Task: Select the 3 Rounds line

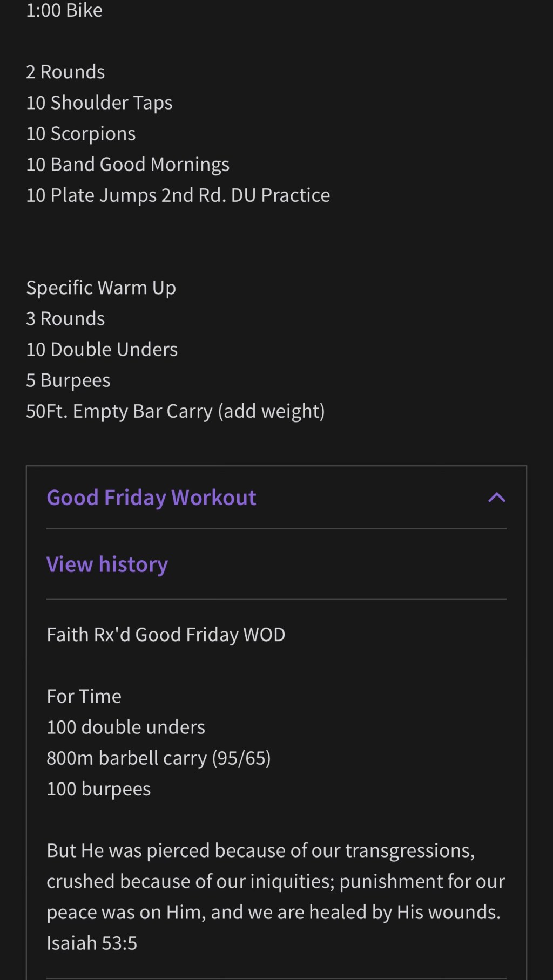Action: [65, 318]
